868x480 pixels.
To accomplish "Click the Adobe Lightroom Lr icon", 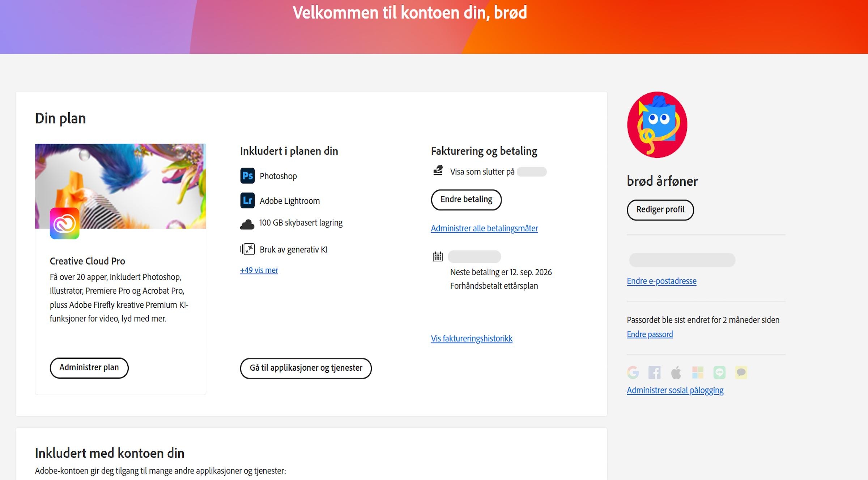I will pyautogui.click(x=247, y=201).
